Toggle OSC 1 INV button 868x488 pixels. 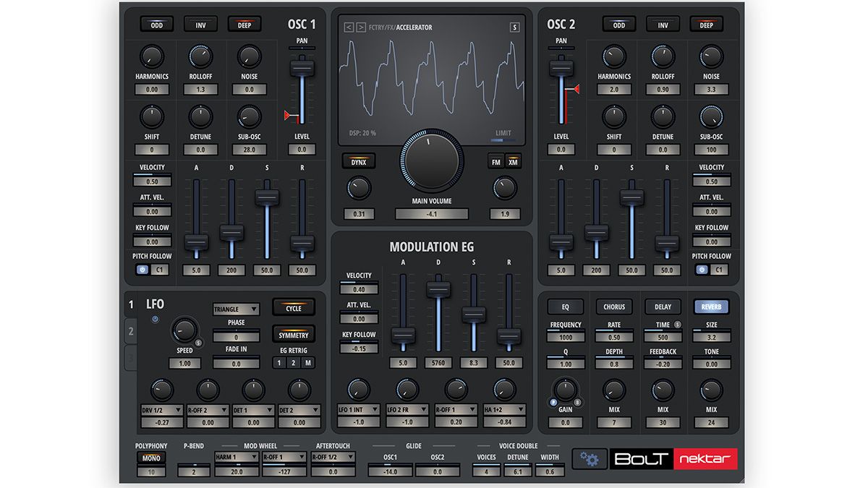point(200,25)
